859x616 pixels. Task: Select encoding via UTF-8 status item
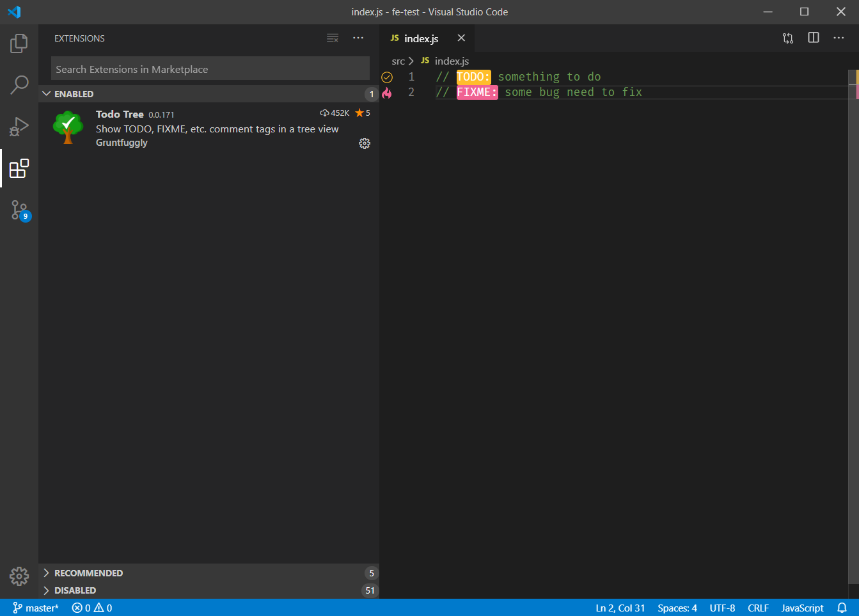coord(722,608)
